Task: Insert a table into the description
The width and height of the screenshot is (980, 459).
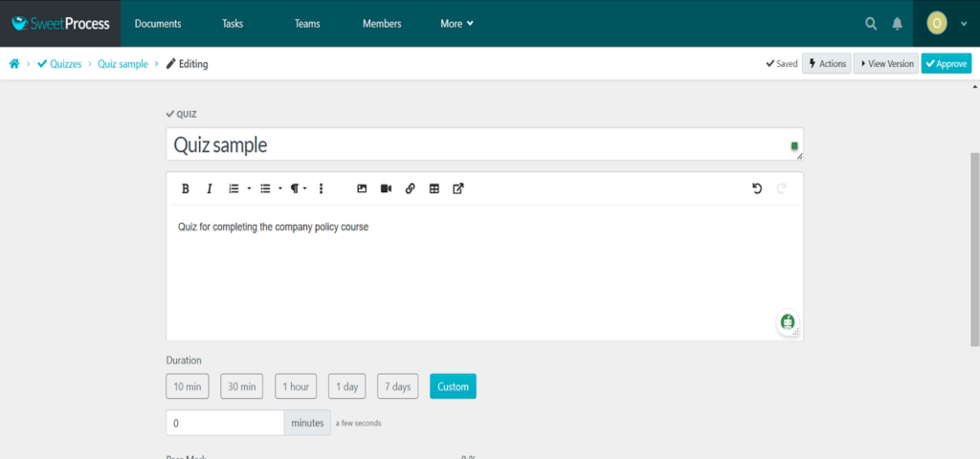Action: click(x=434, y=189)
